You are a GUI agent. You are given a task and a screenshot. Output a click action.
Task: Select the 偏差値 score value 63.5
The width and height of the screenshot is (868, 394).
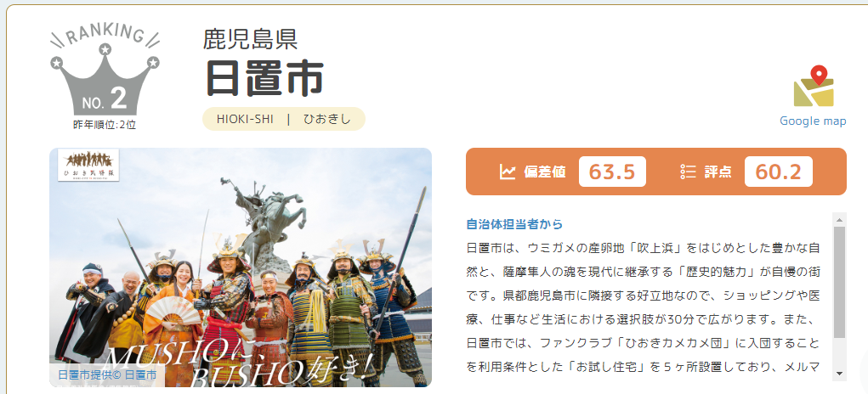[612, 172]
